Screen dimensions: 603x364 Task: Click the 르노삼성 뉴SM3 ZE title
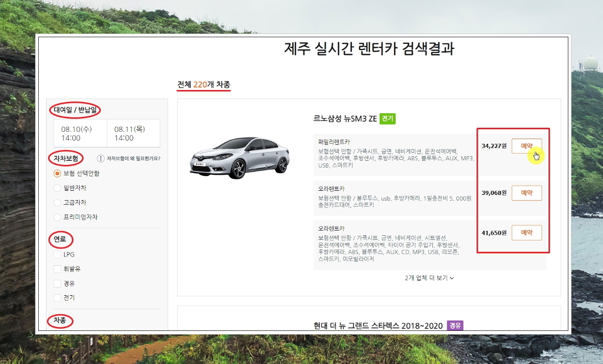tap(345, 119)
